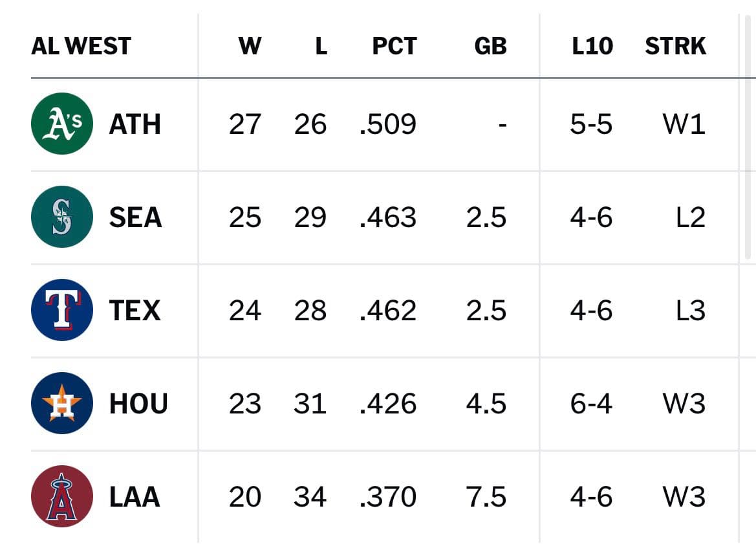This screenshot has width=756, height=550.
Task: Sort by PCT column header
Action: (x=394, y=47)
